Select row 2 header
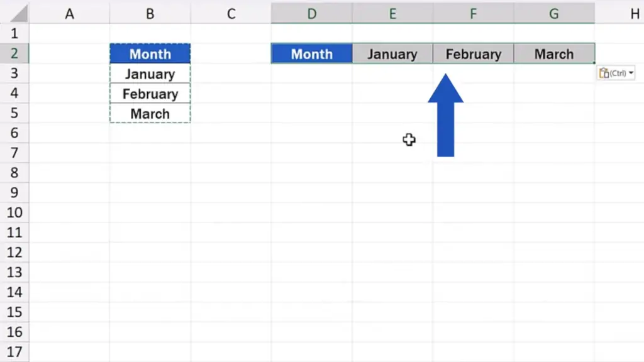The image size is (644, 362). pos(14,53)
